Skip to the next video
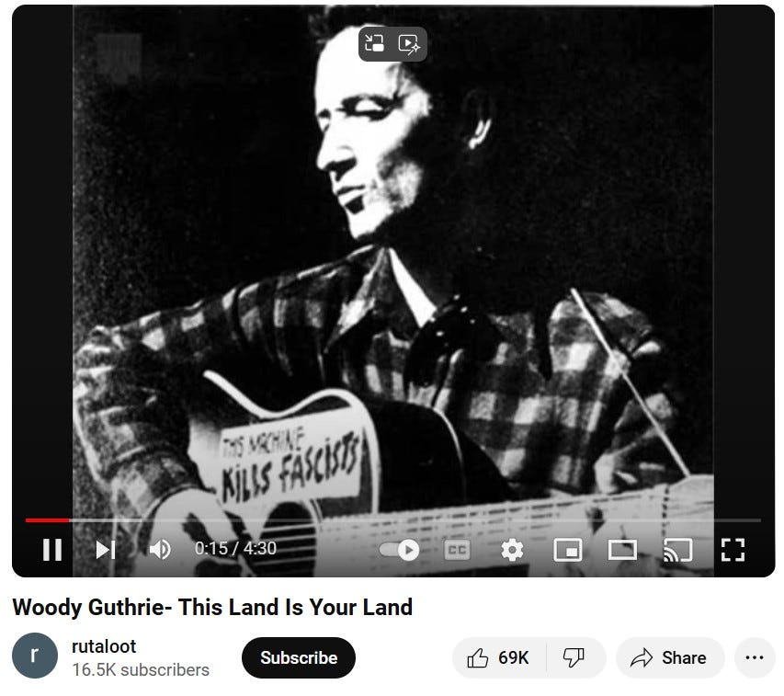784x696 pixels. [106, 550]
